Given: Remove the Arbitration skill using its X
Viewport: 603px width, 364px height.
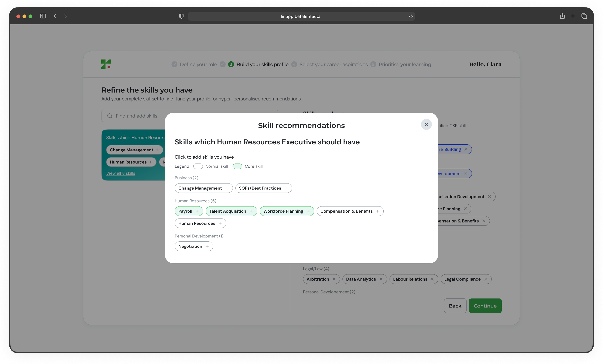Looking at the screenshot, I should (x=334, y=279).
